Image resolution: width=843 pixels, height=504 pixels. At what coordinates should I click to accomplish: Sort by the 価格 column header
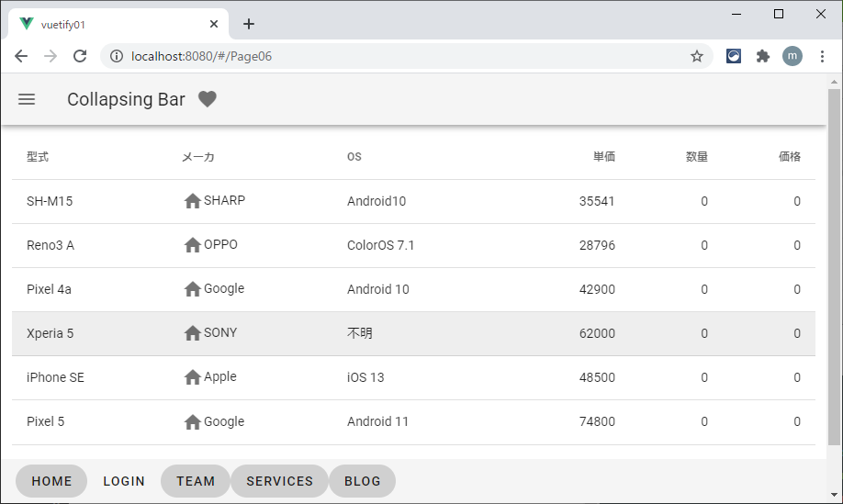click(790, 157)
